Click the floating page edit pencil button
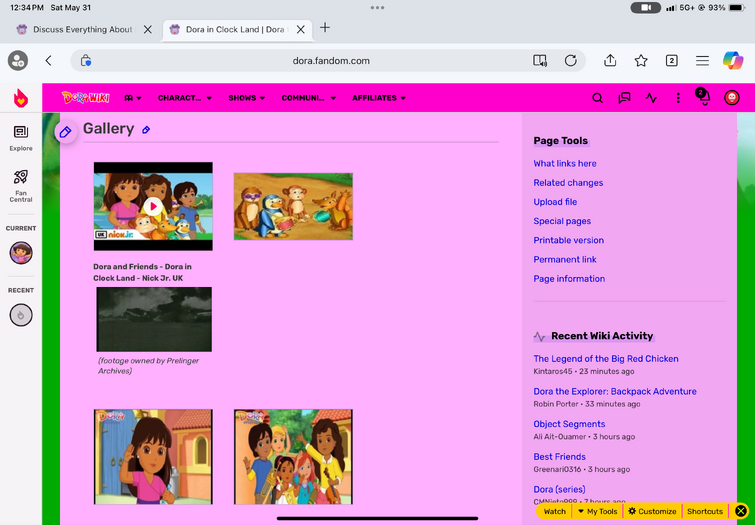Image resolution: width=755 pixels, height=525 pixels. 65,131
